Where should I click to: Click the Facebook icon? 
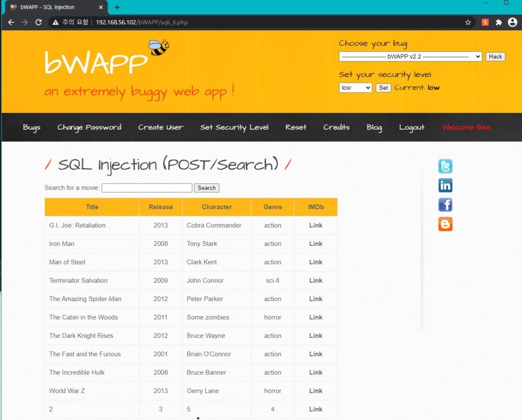(445, 205)
